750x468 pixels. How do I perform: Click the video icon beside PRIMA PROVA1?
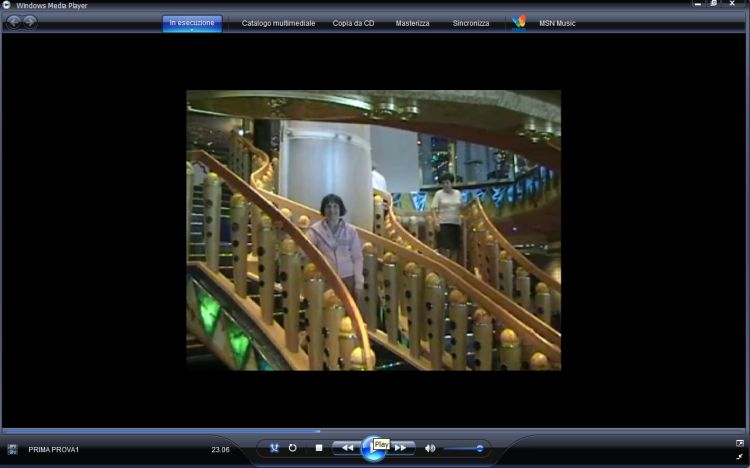coord(12,449)
